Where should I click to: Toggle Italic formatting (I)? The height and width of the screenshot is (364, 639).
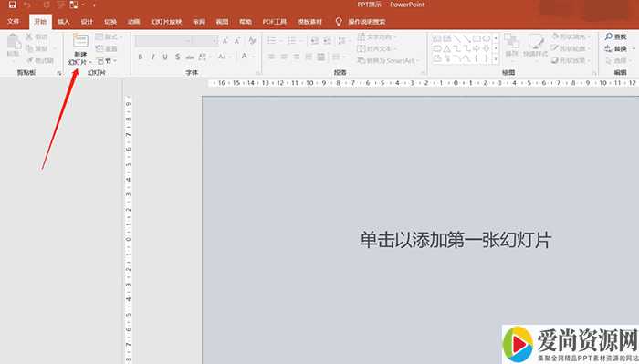[x=152, y=57]
